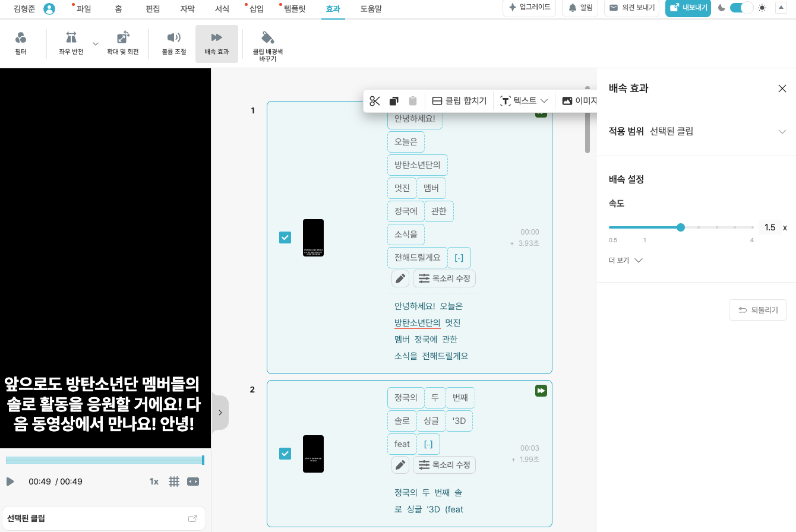796x532 pixels.
Task: Open the 서식 tab
Action: 222,9
